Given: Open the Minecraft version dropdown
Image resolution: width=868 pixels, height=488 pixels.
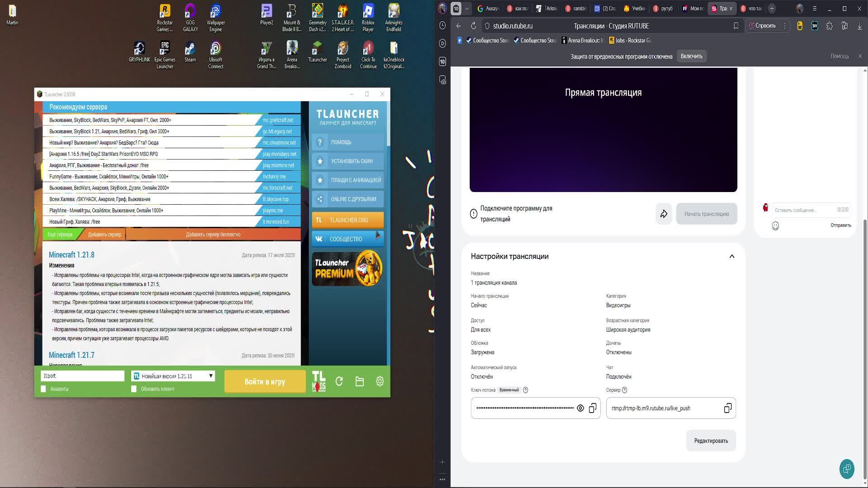Looking at the screenshot, I should click(x=211, y=376).
